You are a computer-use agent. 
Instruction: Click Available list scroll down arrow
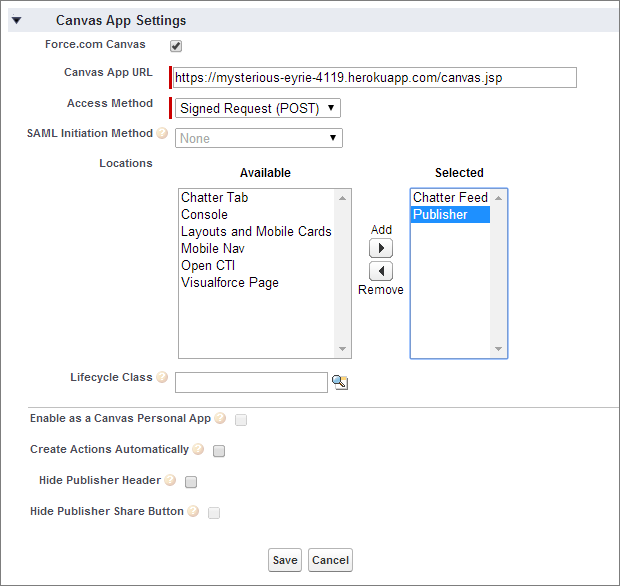[x=342, y=349]
